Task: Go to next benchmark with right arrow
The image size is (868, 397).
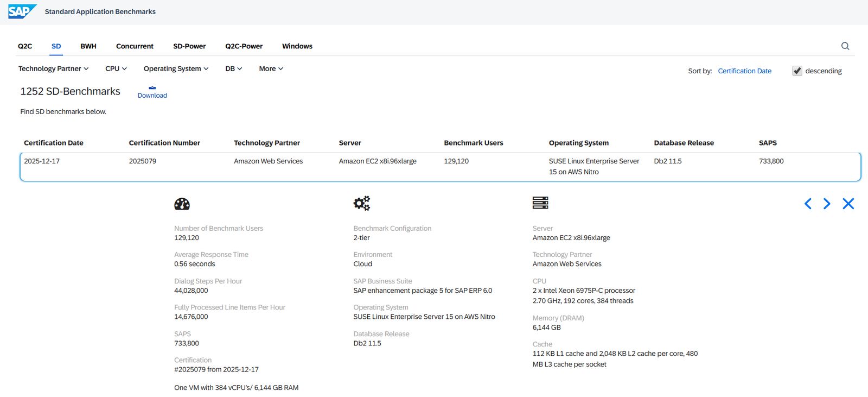Action: click(827, 204)
